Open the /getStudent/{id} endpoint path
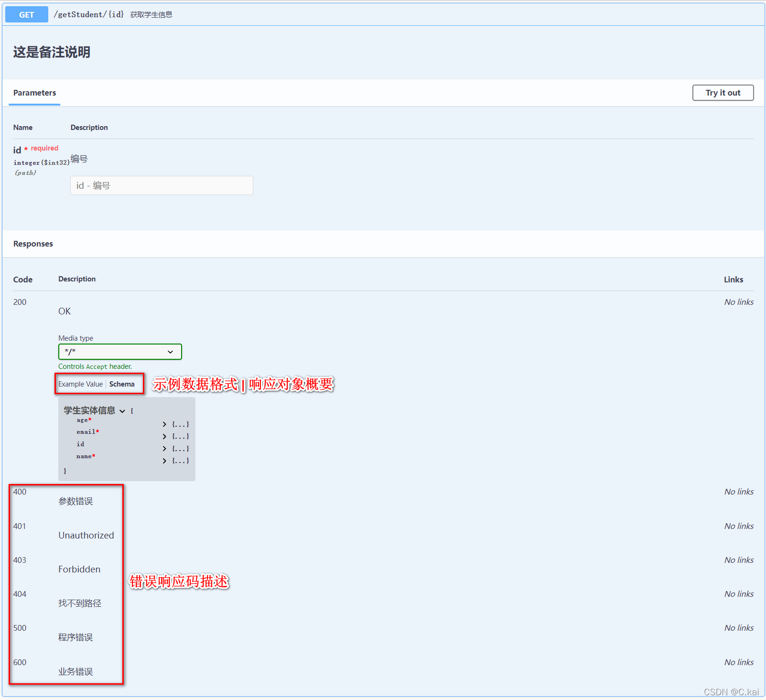766x700 pixels. (89, 14)
